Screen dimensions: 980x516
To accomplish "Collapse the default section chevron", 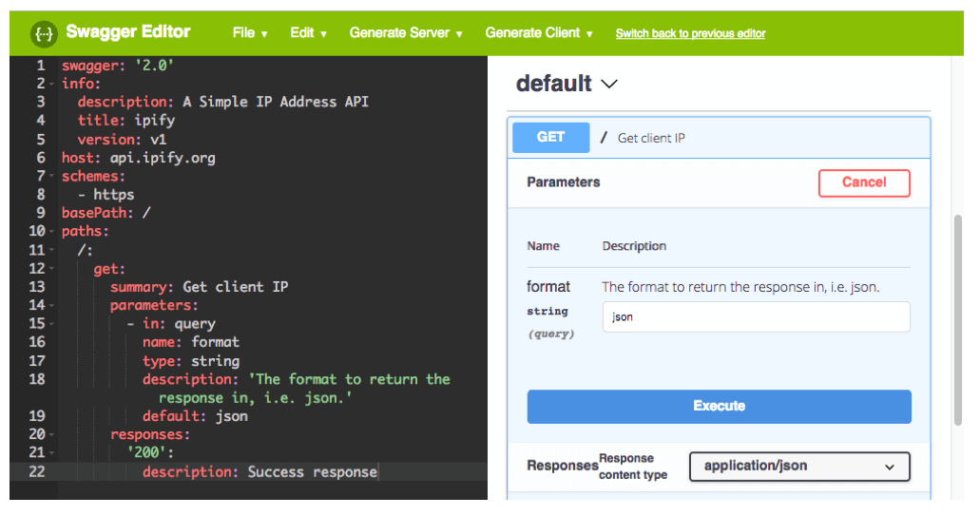I will coord(609,84).
